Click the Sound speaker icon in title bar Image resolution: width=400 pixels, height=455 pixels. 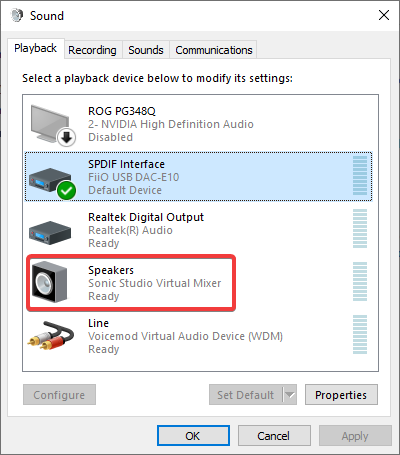tap(17, 15)
